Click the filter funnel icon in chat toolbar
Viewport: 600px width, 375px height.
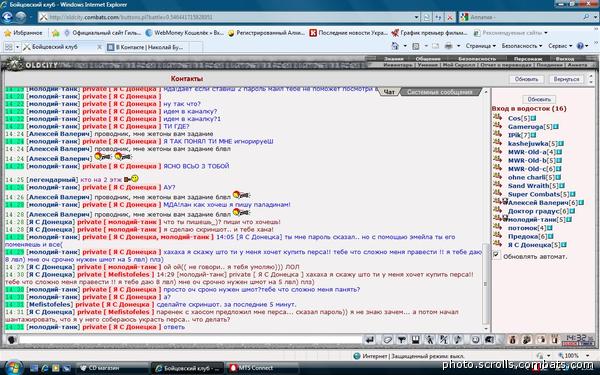tap(401, 339)
